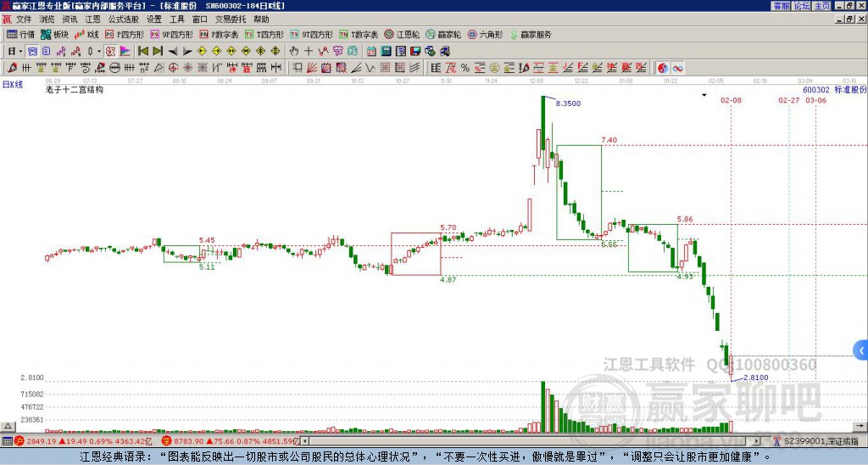Click the horizontal scrollbar right arrow

coord(756,441)
